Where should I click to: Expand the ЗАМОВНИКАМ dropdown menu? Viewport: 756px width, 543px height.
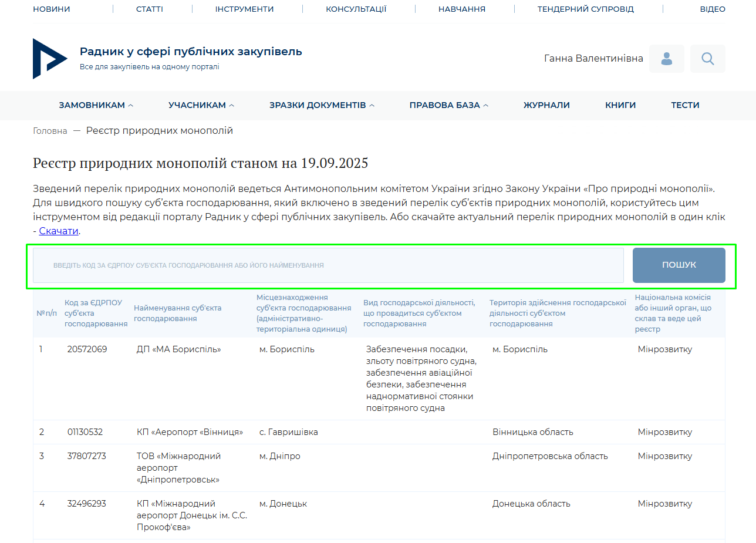point(96,105)
